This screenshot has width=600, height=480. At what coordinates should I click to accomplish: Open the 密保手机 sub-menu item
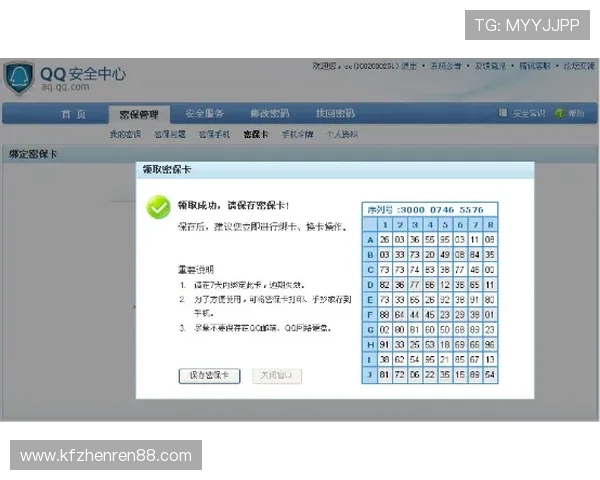pyautogui.click(x=214, y=134)
